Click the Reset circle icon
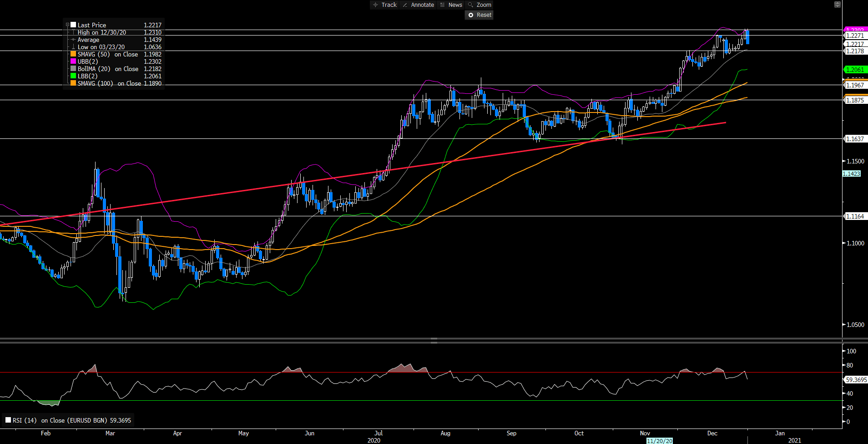868x444 pixels. [x=471, y=15]
